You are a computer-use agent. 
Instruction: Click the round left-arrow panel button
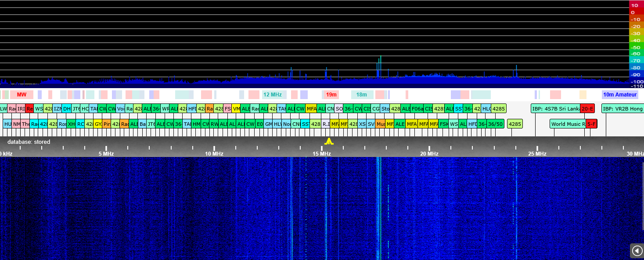click(637, 250)
